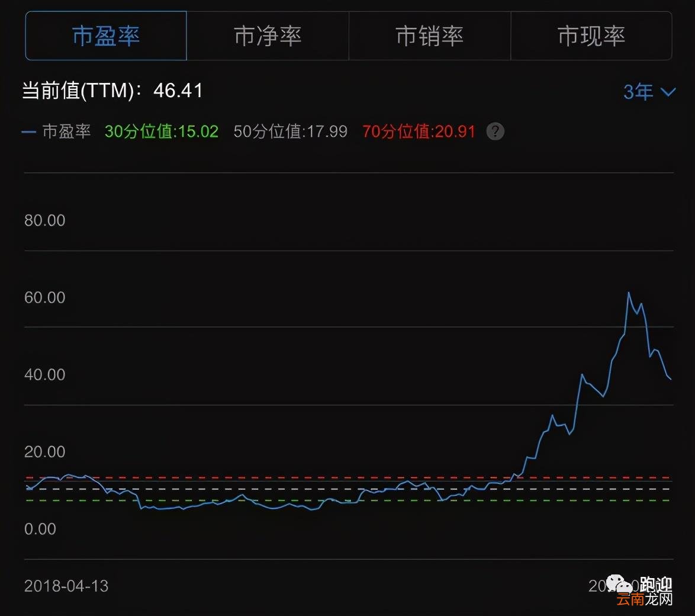This screenshot has height=616, width=695.
Task: Open the 市销率 tab
Action: tap(430, 36)
